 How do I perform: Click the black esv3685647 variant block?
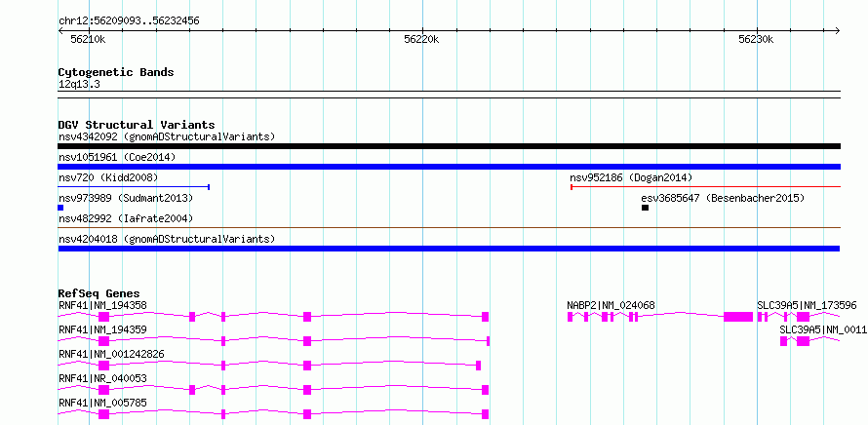pos(645,208)
